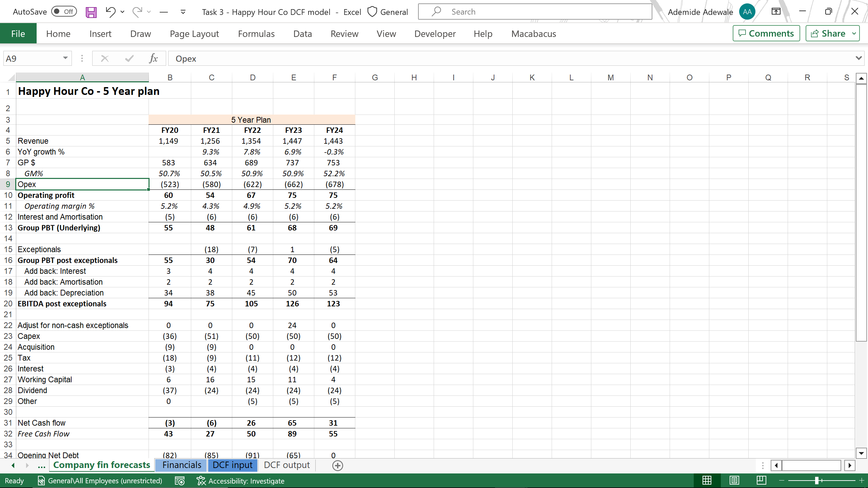
Task: Select Normal view in status bar
Action: click(707, 481)
